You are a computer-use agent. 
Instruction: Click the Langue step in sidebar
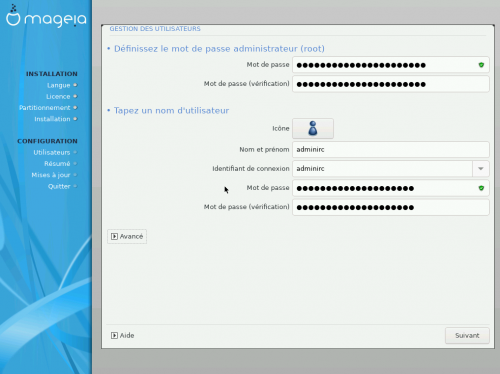pyautogui.click(x=62, y=85)
